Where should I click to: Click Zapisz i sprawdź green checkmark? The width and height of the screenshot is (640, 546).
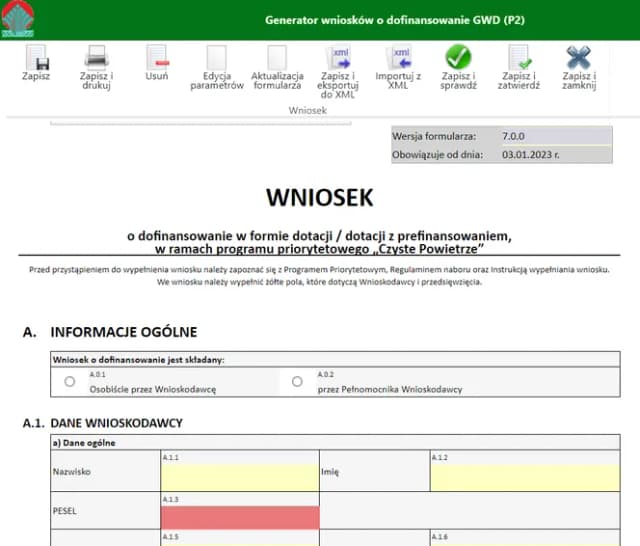[x=458, y=58]
